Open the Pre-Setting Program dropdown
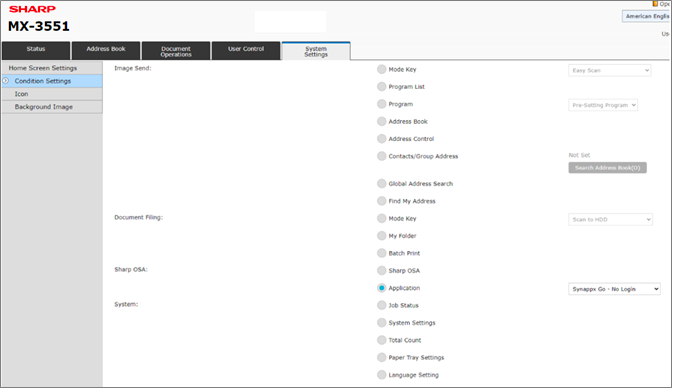This screenshot has width=673, height=389. tap(603, 105)
